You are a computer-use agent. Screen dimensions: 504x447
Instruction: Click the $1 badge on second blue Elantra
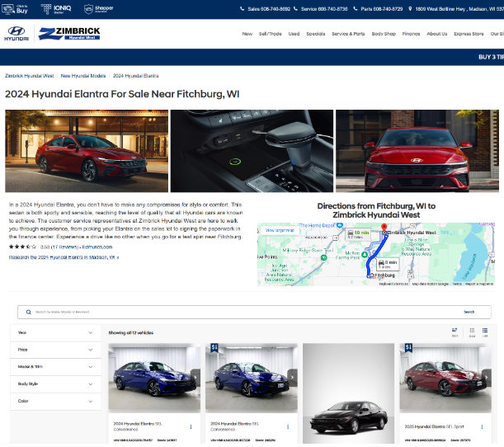(x=214, y=348)
